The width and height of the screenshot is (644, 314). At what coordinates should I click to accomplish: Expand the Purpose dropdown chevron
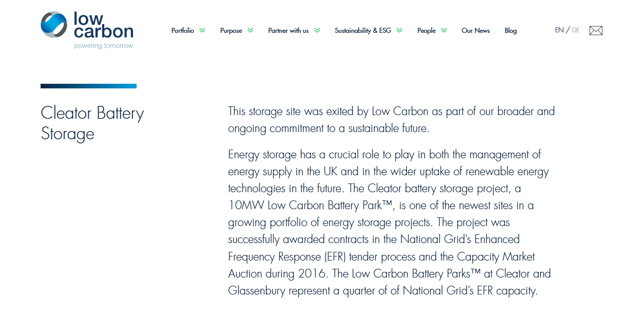251,30
